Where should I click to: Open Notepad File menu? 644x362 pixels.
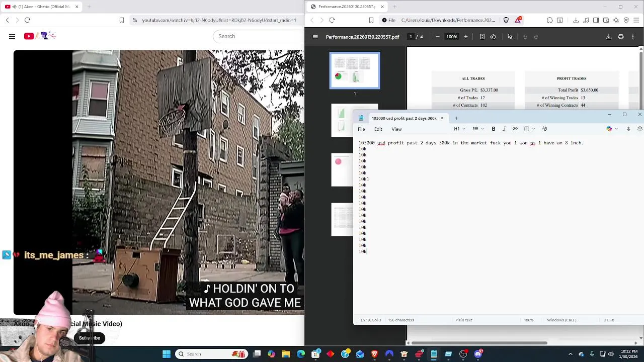point(361,129)
